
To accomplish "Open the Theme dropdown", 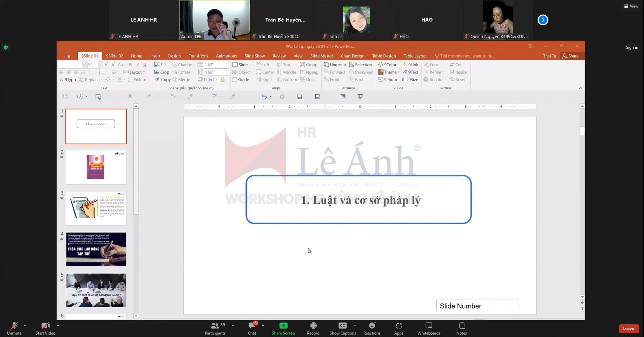I will [x=389, y=72].
